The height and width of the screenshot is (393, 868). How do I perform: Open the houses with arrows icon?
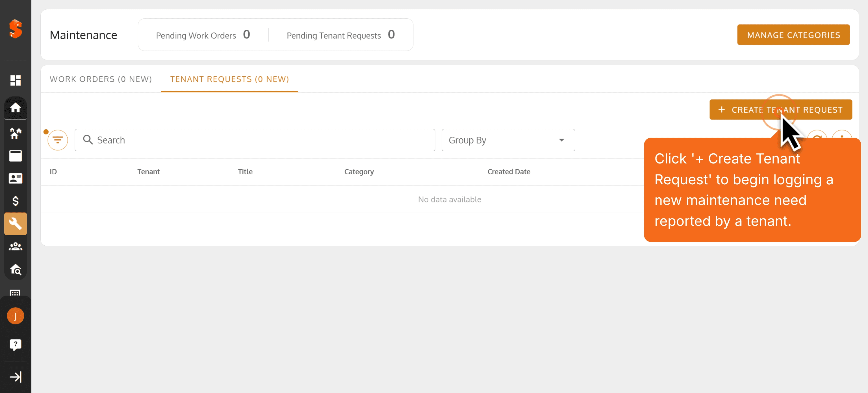pos(16,133)
